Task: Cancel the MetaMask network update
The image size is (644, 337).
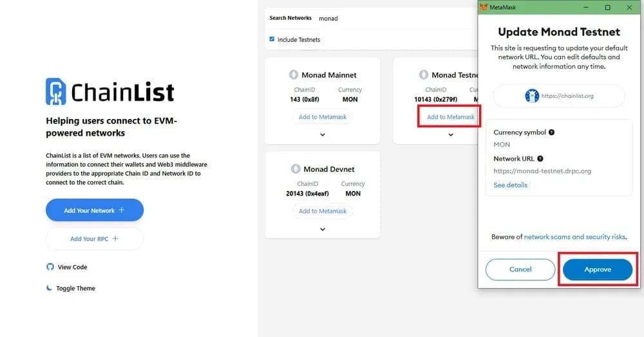Action: pos(520,269)
